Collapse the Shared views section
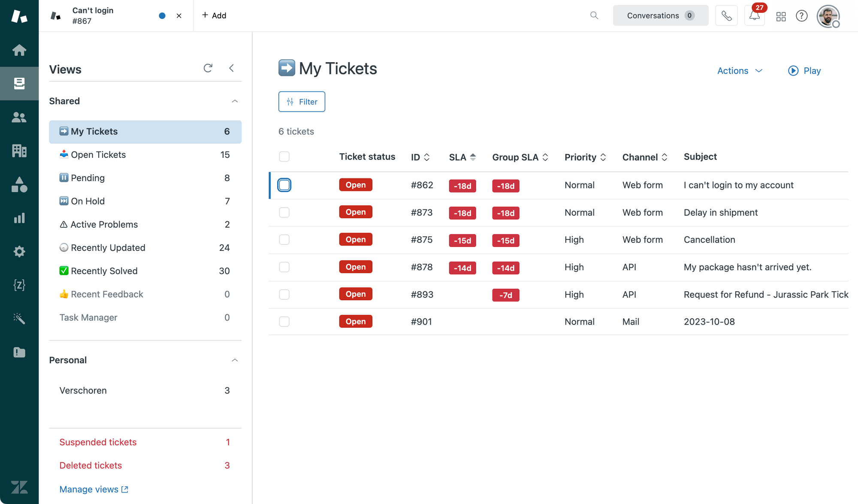The height and width of the screenshot is (504, 858). [235, 101]
